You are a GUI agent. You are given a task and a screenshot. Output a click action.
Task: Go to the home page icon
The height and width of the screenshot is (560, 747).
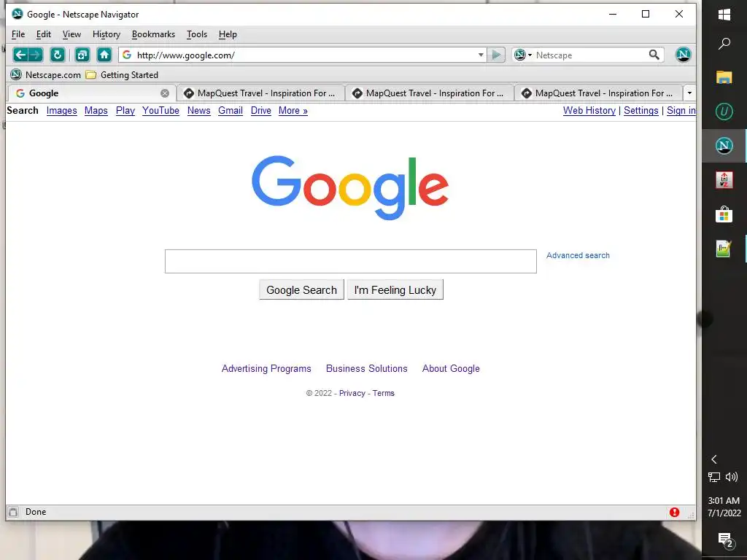pyautogui.click(x=104, y=55)
